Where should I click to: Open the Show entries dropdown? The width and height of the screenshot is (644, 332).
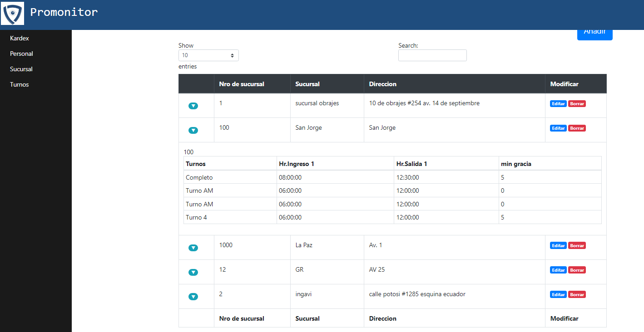[208, 55]
